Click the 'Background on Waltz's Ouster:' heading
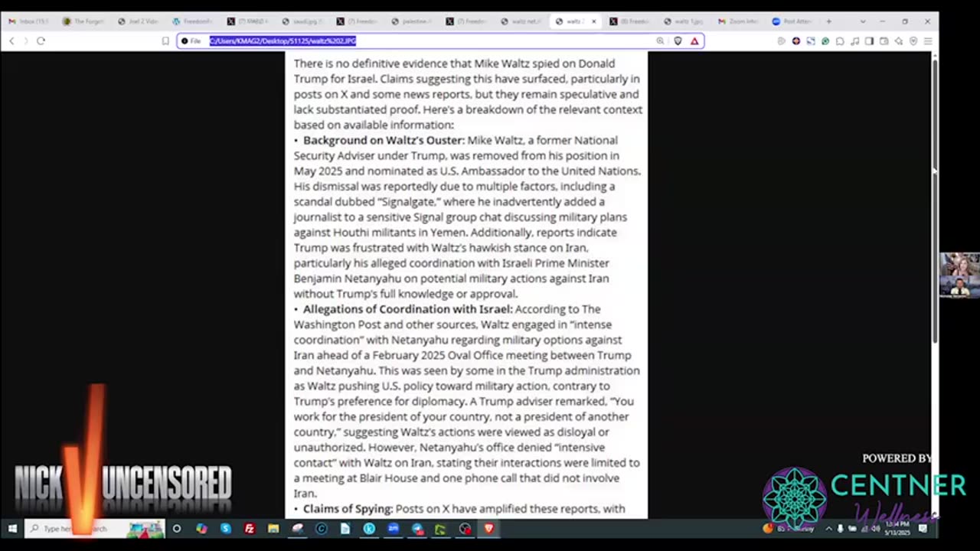This screenshot has height=551, width=980. tap(384, 140)
